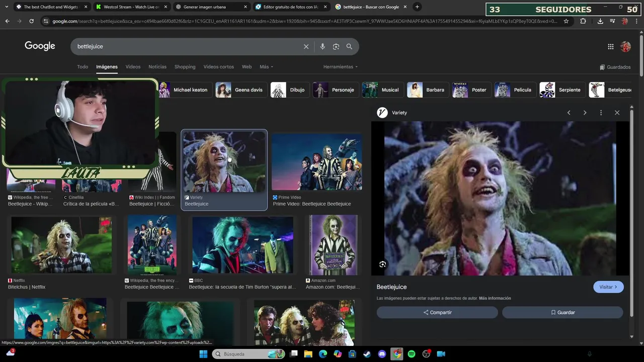Open Wikipedia Beetlejuice Beetlejuice poster thumbnail
This screenshot has width=644, height=362.
[152, 245]
